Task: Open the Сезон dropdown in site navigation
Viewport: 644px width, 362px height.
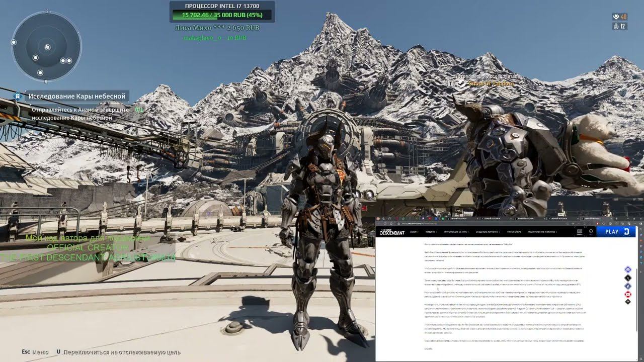Action: coord(414,232)
